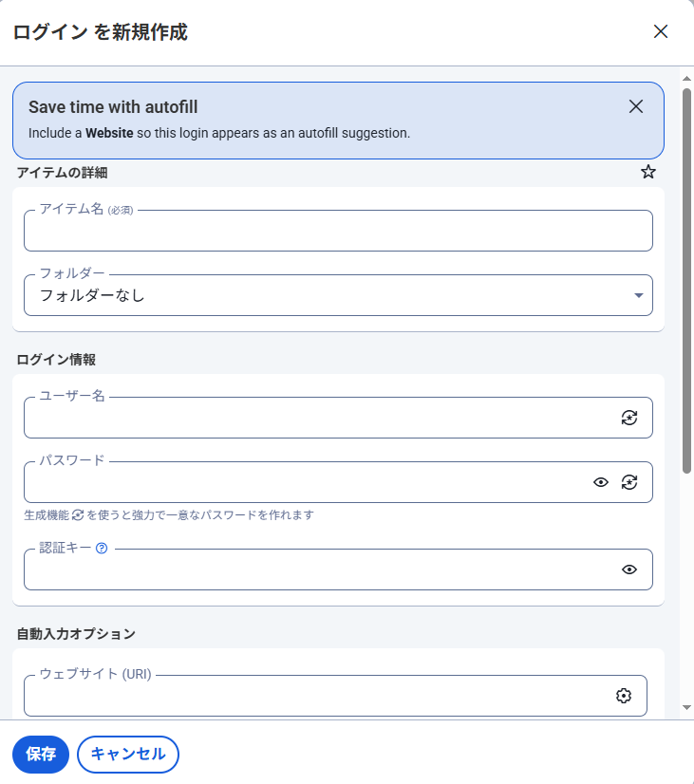Viewport: 694px width, 784px height.
Task: Close the new login dialog
Action: [661, 31]
